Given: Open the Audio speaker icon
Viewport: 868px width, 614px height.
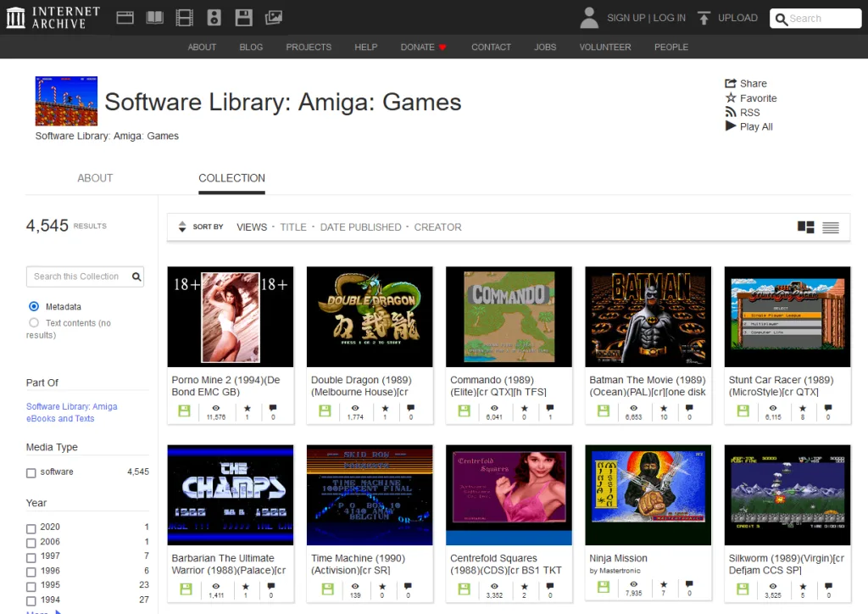Looking at the screenshot, I should [x=214, y=18].
